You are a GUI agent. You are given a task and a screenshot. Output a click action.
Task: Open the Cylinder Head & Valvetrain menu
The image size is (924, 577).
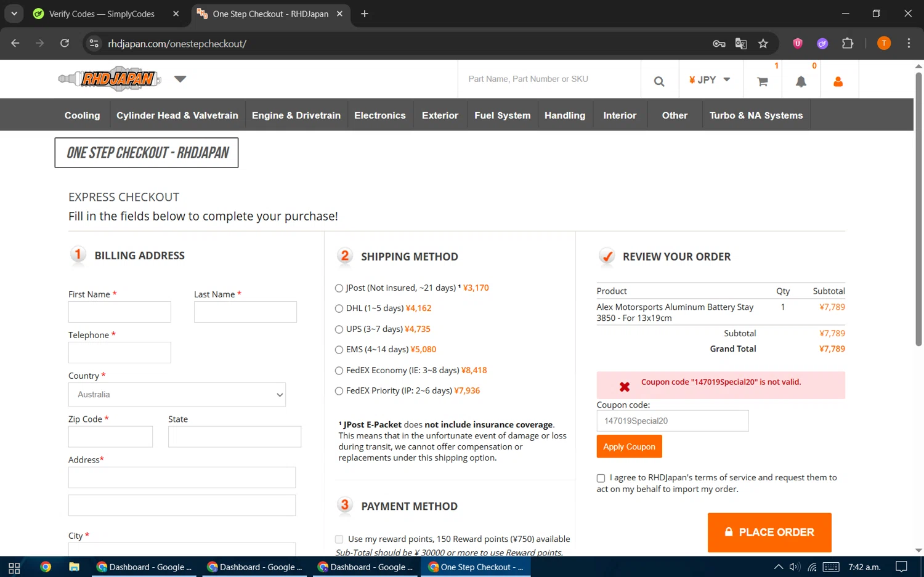point(177,115)
